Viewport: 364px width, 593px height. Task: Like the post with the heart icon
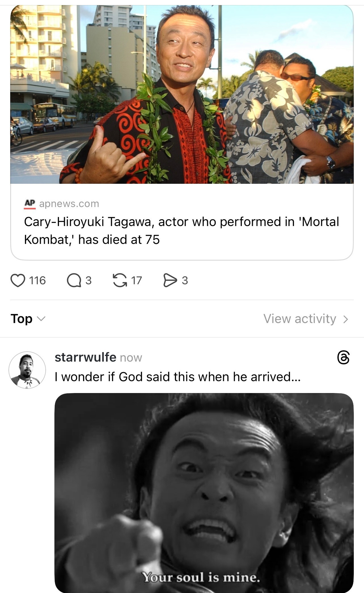point(18,280)
